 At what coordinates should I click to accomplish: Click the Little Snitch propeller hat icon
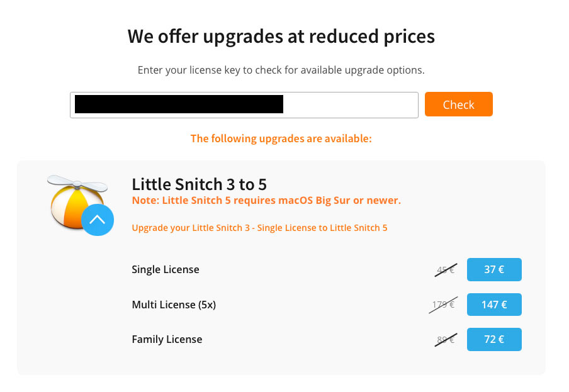(x=70, y=200)
